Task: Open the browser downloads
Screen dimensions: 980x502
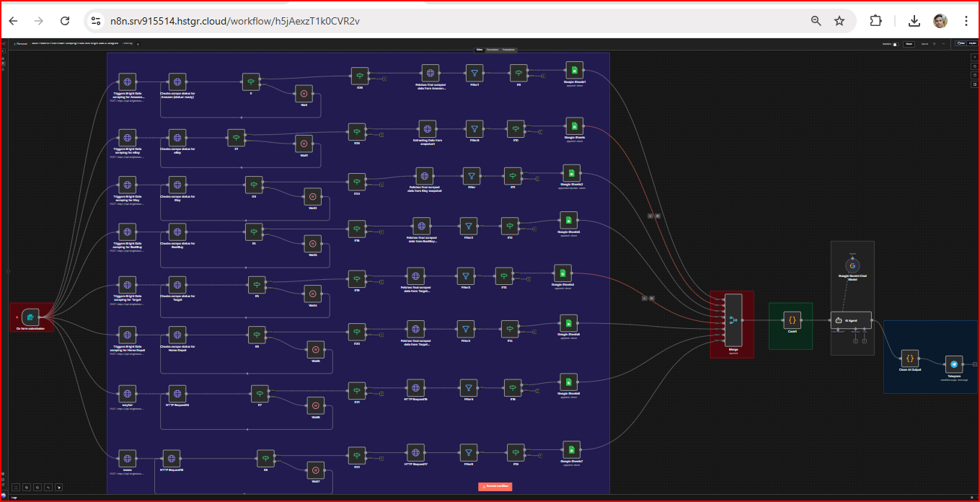Action: pyautogui.click(x=914, y=21)
